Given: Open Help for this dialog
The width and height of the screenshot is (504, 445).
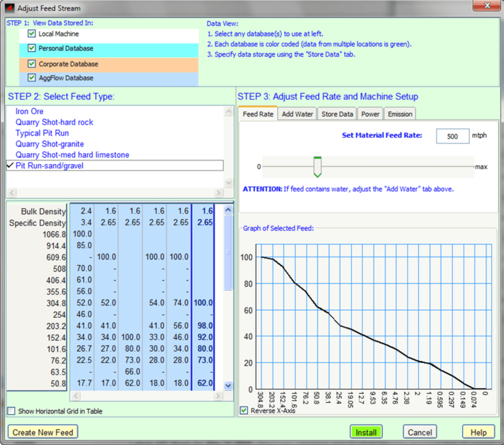Looking at the screenshot, I should pos(478,432).
